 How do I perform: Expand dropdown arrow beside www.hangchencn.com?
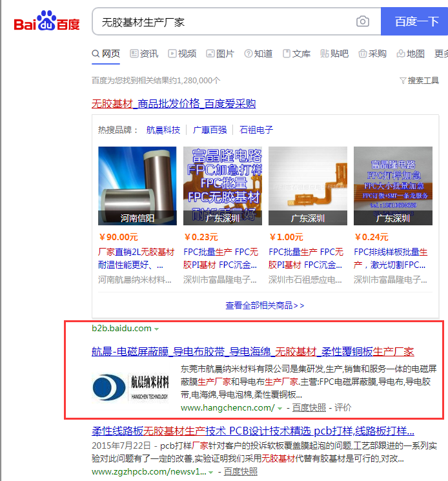280,409
